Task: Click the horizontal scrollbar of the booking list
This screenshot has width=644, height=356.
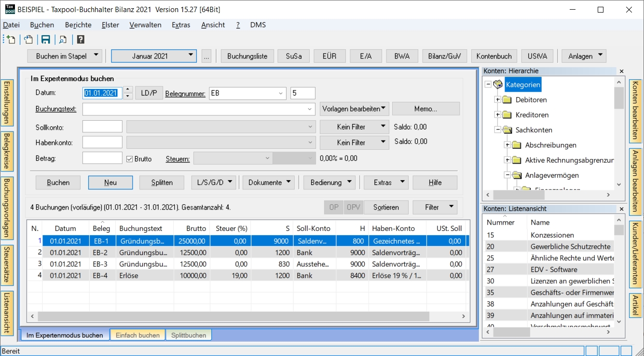Action: 233,316
